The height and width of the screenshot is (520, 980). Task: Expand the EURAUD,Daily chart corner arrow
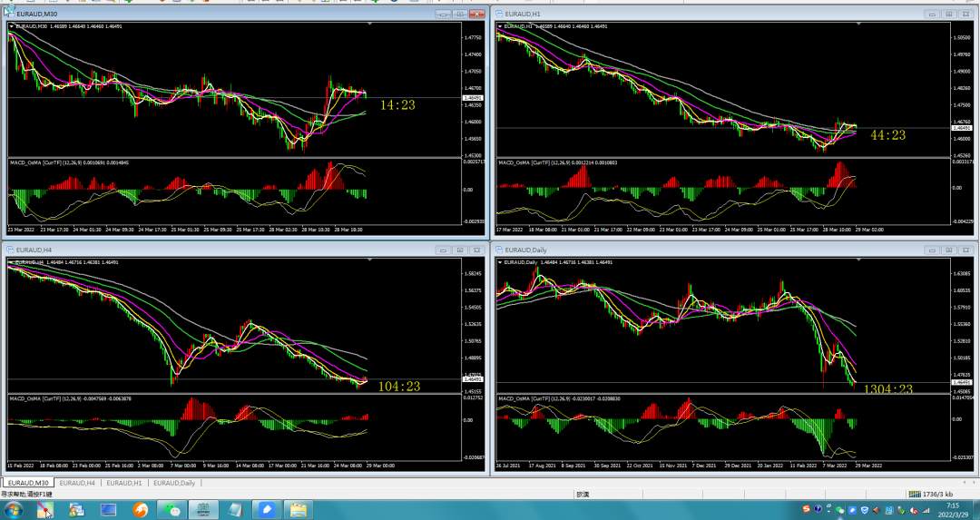(500, 262)
